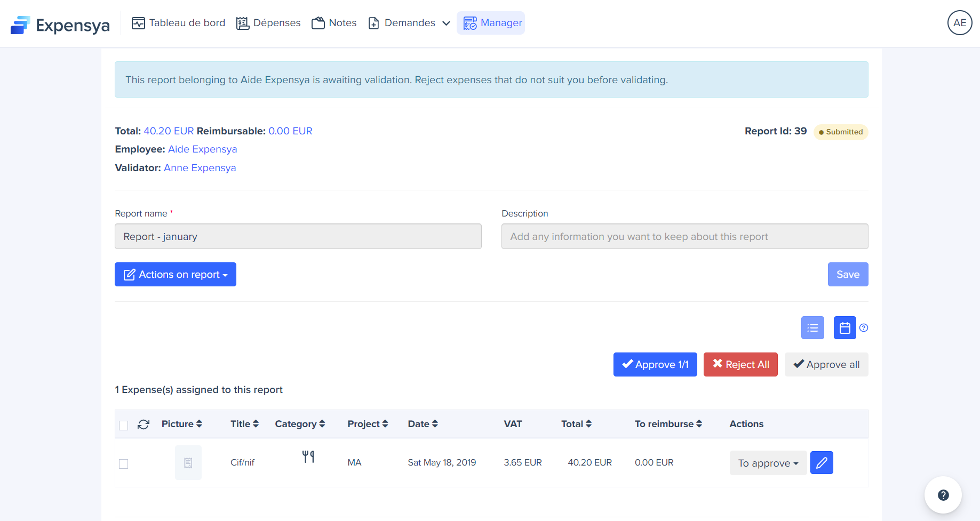
Task: Open the AE user avatar menu
Action: point(959,23)
